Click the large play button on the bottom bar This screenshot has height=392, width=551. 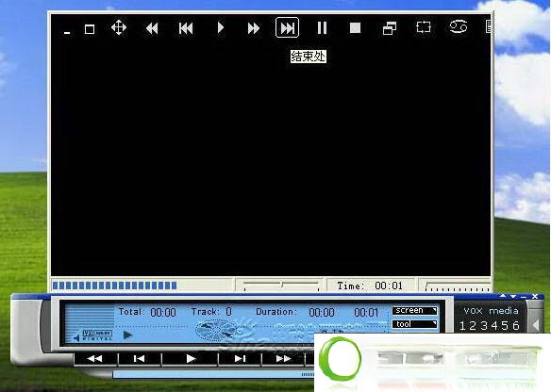[x=191, y=359]
